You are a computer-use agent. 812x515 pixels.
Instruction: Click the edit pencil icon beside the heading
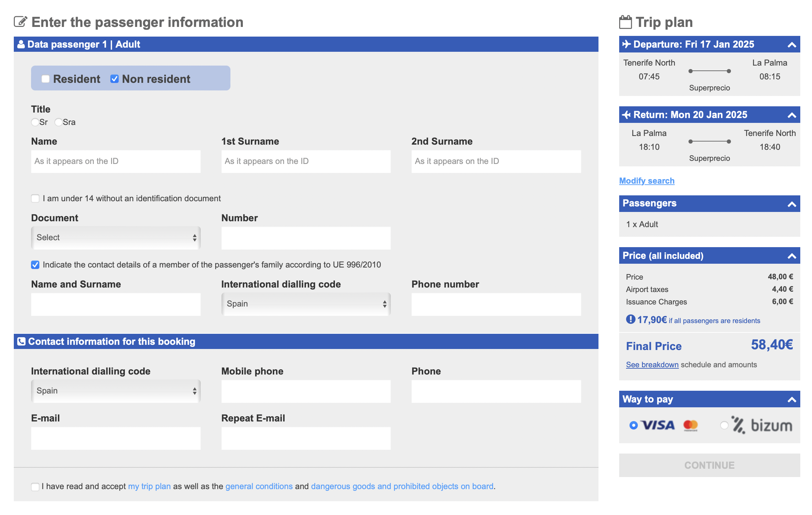(x=20, y=22)
